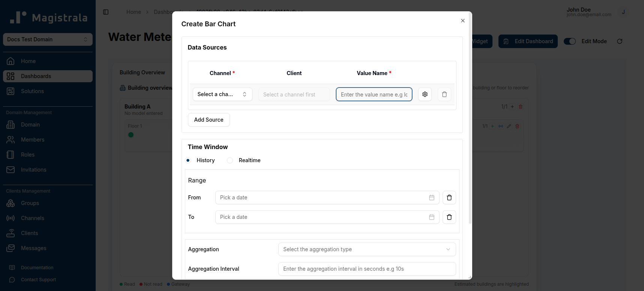
Task: Delete Floor 1 with red trash icon
Action: [517, 126]
